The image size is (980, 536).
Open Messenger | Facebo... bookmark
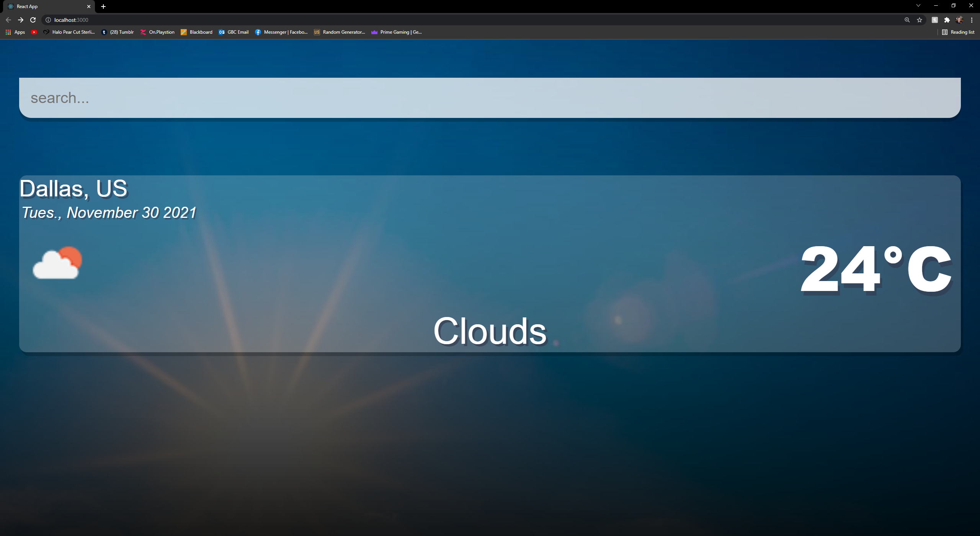tap(281, 32)
